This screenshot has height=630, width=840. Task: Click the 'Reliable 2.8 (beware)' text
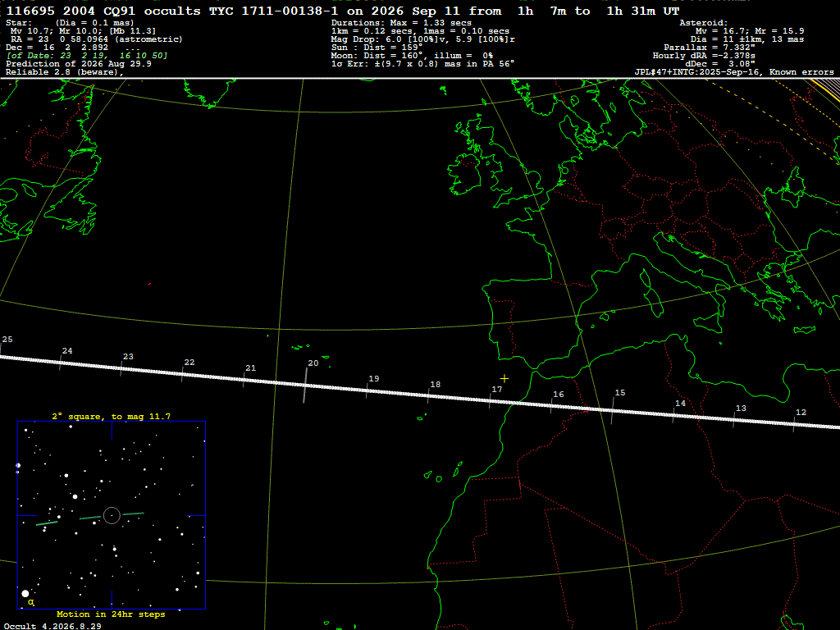tap(65, 72)
